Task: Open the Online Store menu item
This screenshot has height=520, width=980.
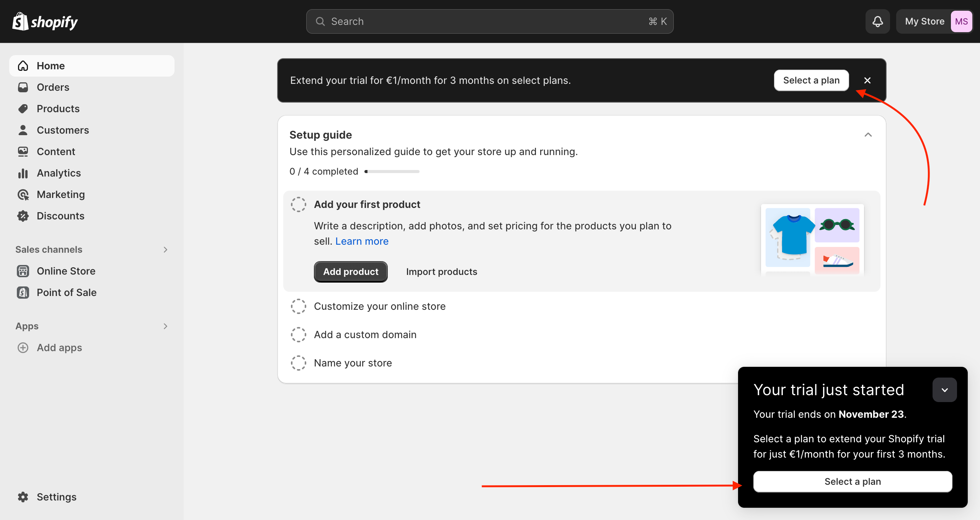Action: (x=66, y=271)
